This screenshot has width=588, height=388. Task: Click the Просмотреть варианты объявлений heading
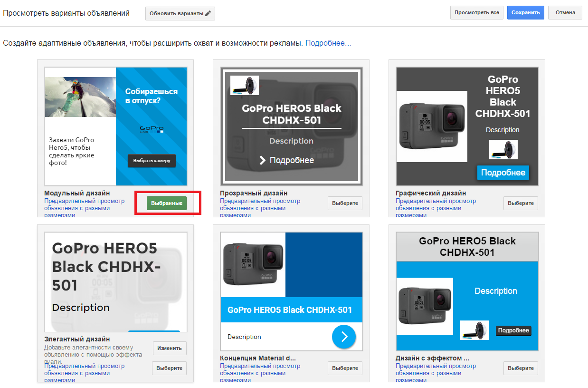click(x=66, y=13)
